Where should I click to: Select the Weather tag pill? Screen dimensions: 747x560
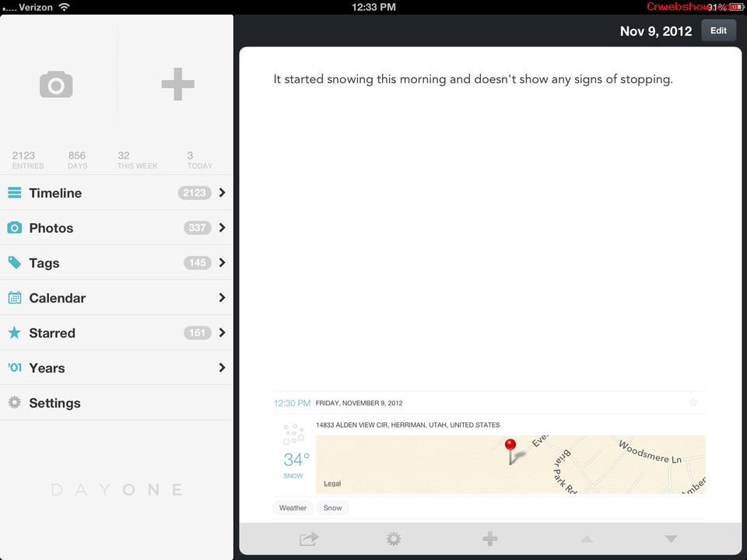pyautogui.click(x=293, y=508)
